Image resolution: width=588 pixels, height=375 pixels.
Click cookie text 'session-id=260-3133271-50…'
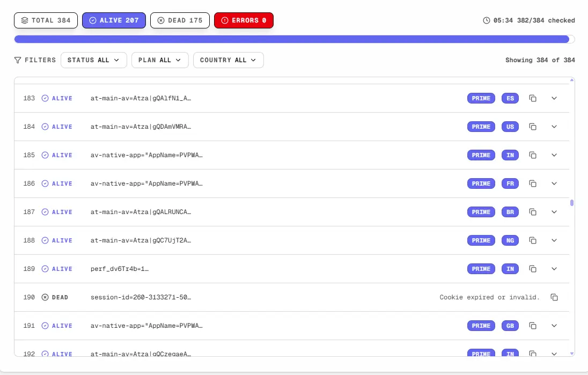pos(141,297)
